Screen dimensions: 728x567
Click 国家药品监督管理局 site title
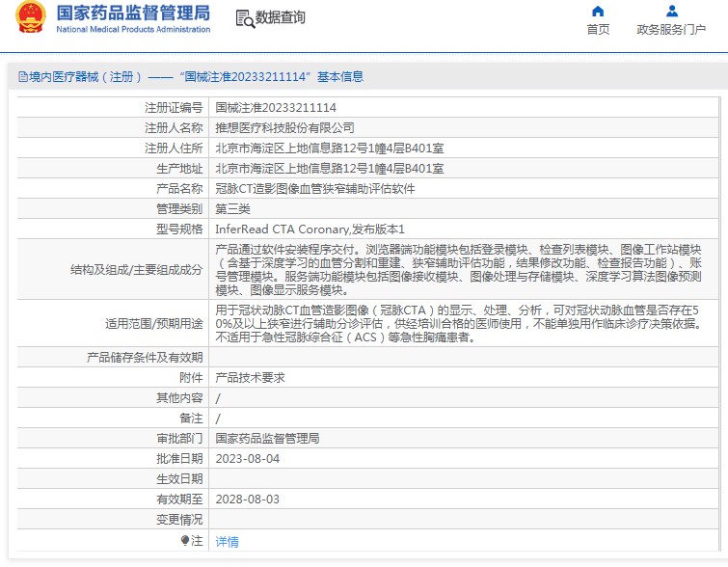[x=133, y=13]
